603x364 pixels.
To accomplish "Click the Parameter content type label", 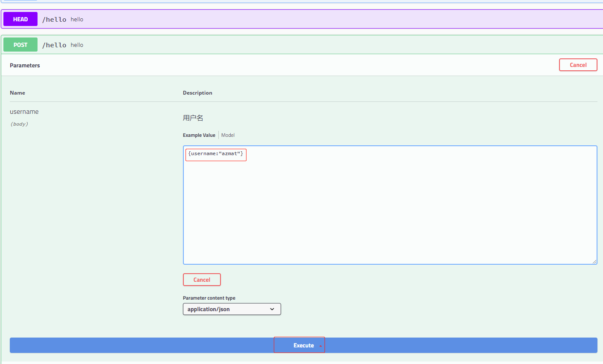I will pos(209,298).
